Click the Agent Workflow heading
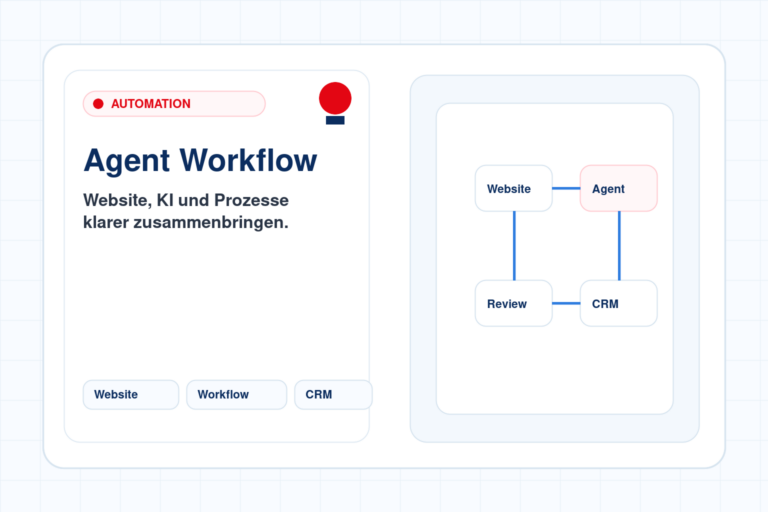768x512 pixels. point(200,161)
